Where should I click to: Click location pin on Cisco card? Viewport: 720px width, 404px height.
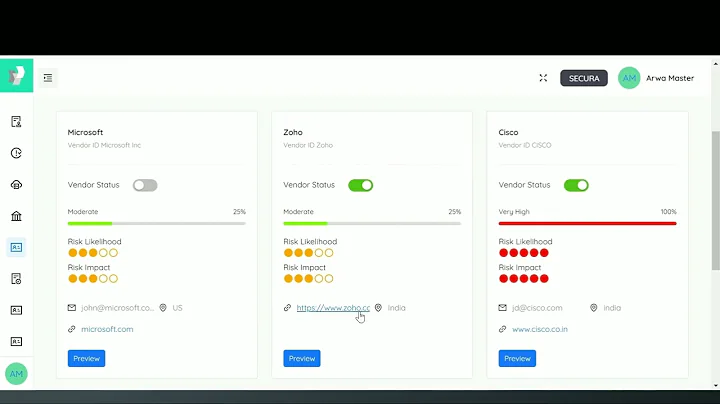click(593, 308)
